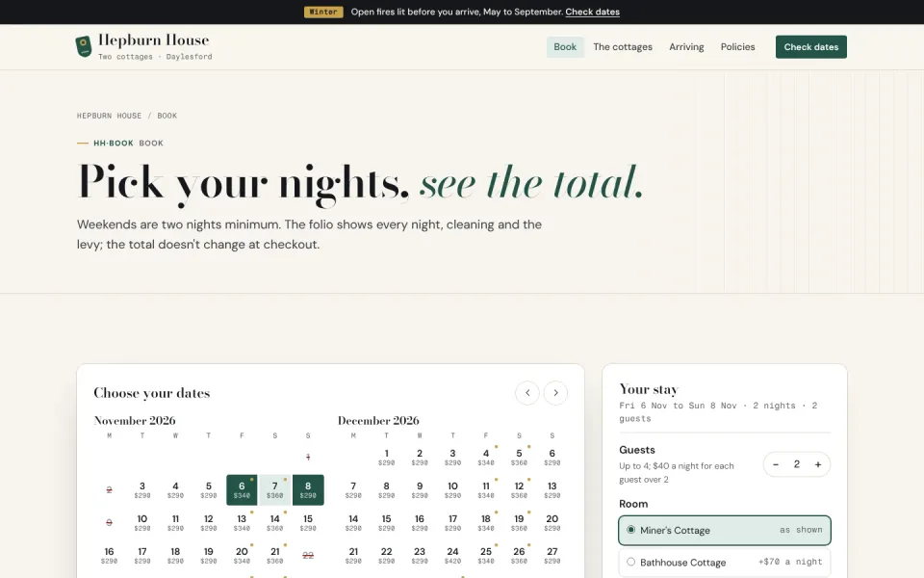Screen dimensions: 924x578
Task: Open the Book nav item
Action: (x=565, y=47)
